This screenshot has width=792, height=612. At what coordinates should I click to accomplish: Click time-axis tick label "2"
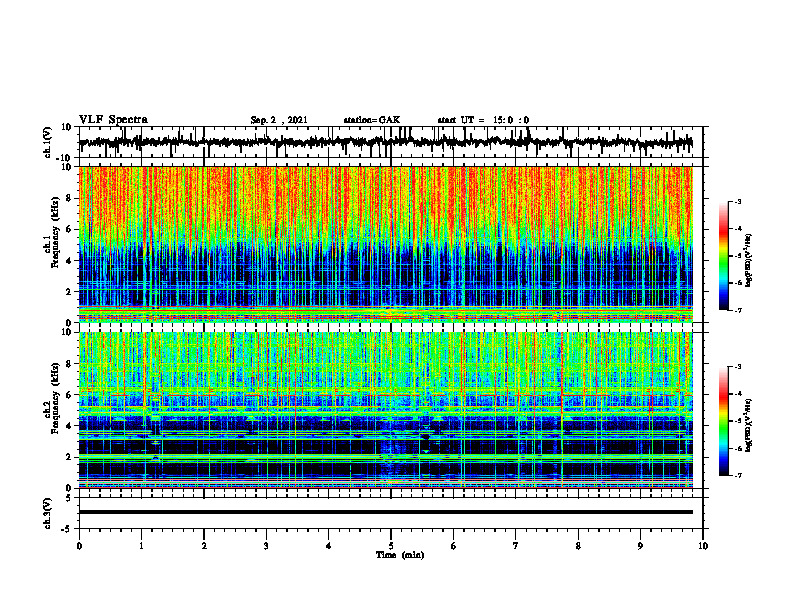204,546
